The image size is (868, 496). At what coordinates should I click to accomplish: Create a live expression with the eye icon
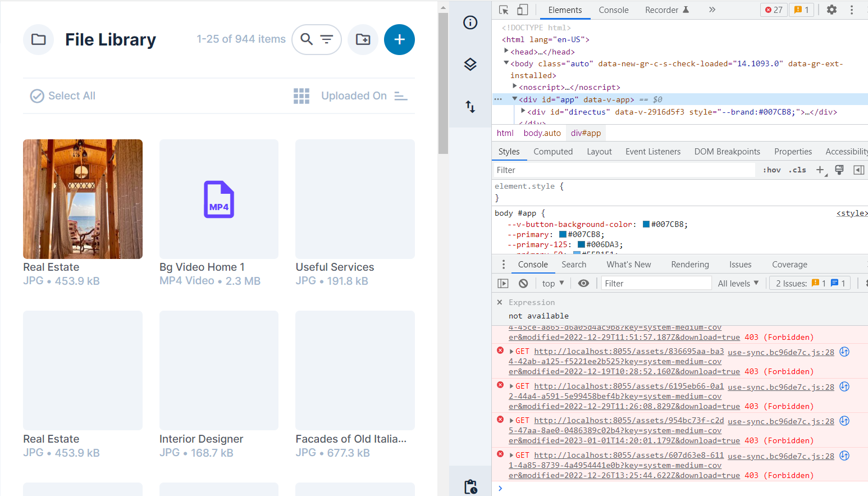pyautogui.click(x=583, y=283)
